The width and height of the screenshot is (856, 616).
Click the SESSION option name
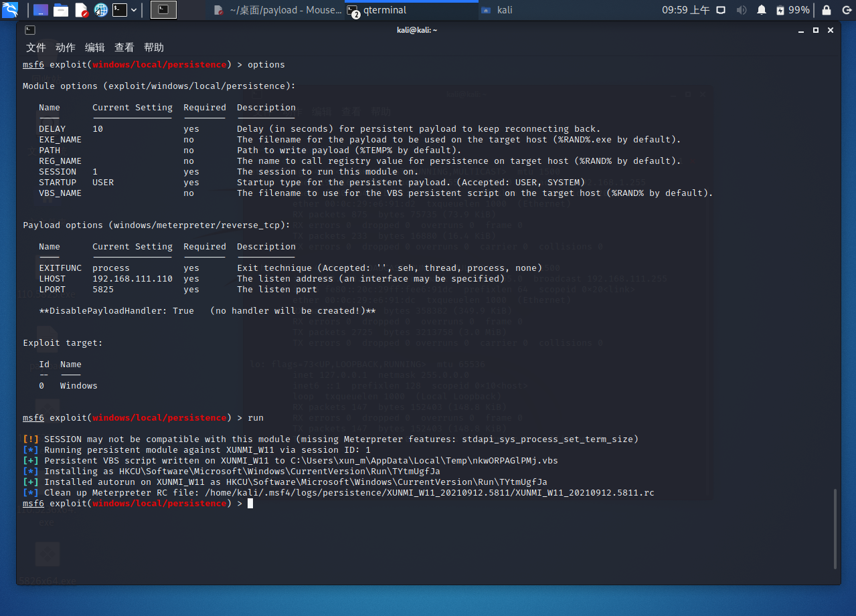point(58,172)
